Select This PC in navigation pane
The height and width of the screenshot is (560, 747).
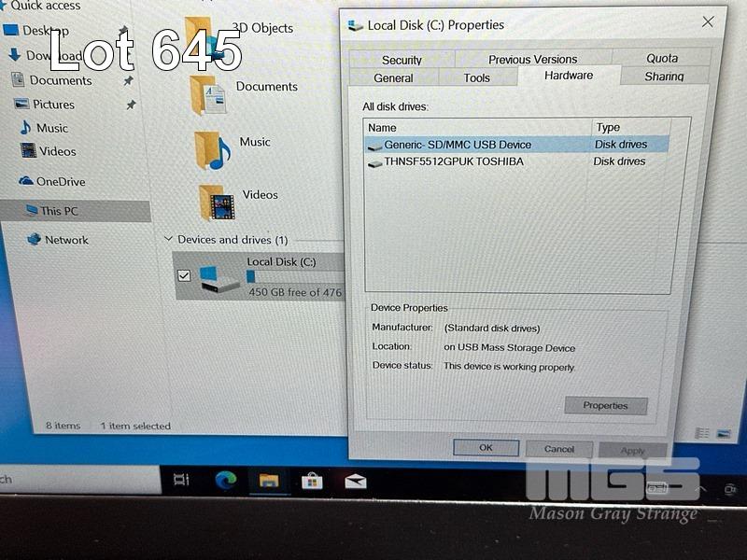(59, 211)
